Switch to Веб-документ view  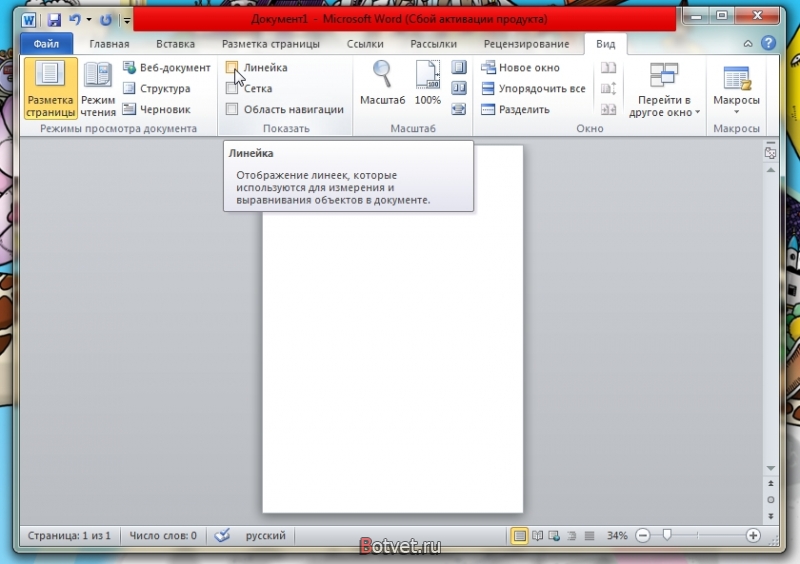point(167,67)
